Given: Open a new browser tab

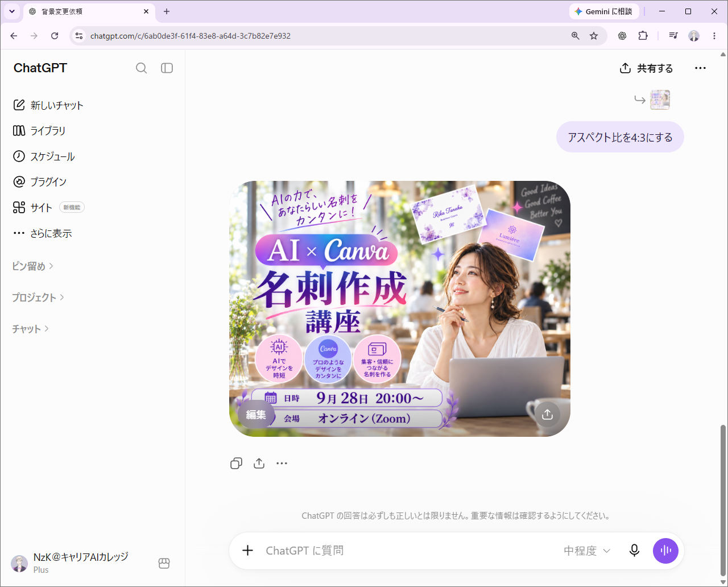Looking at the screenshot, I should click(167, 11).
